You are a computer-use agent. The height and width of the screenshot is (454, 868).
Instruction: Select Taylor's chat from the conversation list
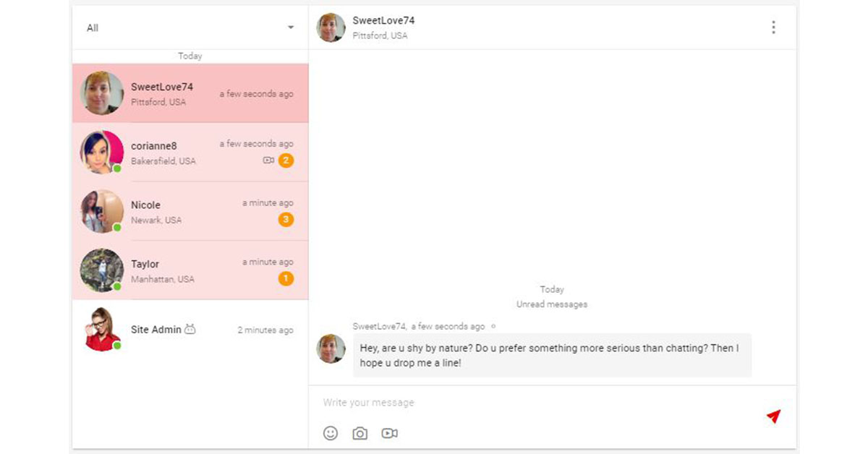click(190, 270)
